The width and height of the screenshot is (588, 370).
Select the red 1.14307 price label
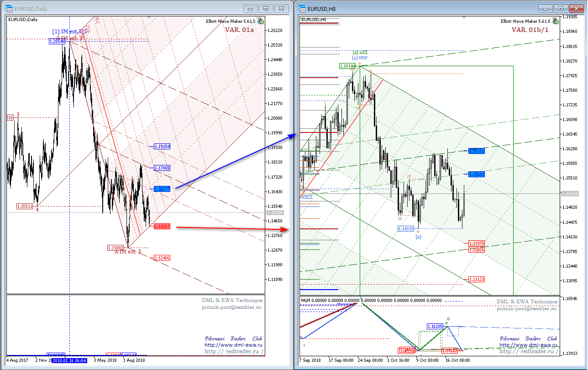pos(162,226)
